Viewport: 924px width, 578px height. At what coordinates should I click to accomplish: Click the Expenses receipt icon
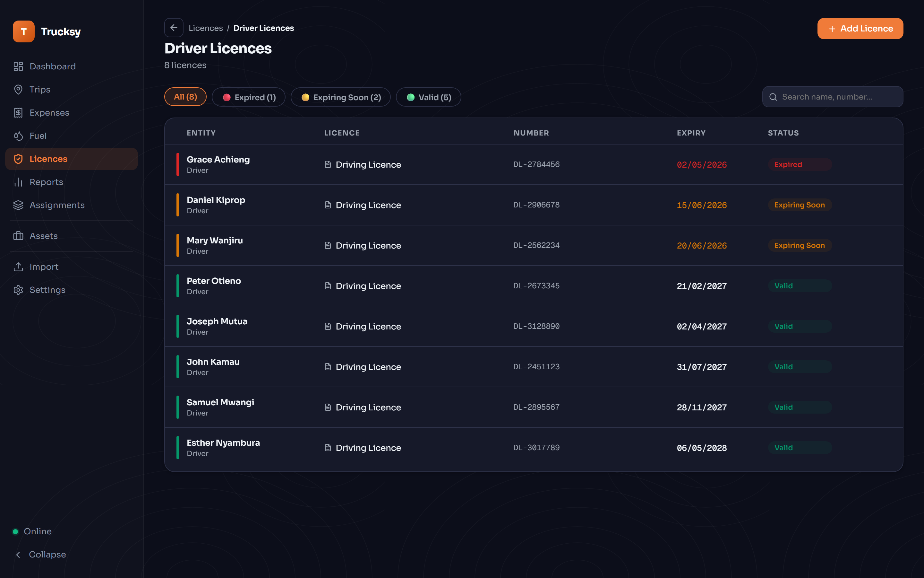(18, 113)
